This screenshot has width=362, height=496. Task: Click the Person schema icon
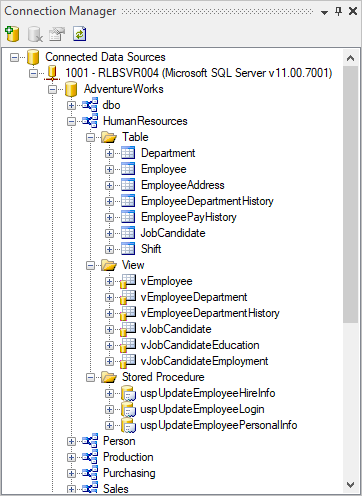pyautogui.click(x=90, y=441)
